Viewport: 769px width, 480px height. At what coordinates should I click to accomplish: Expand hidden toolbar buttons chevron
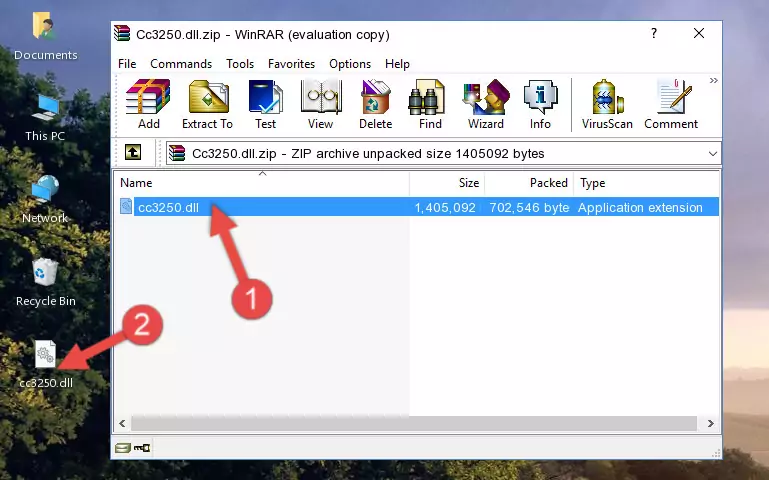click(714, 80)
